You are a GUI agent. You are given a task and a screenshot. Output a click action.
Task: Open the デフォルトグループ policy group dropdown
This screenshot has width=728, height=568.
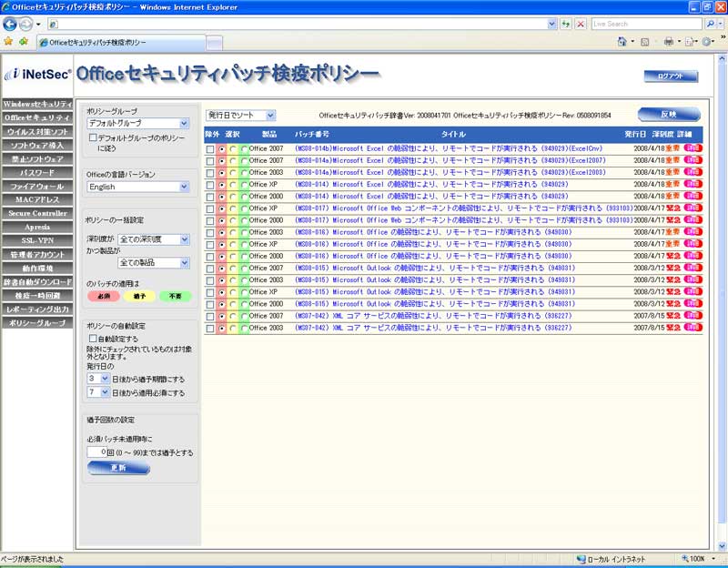138,124
